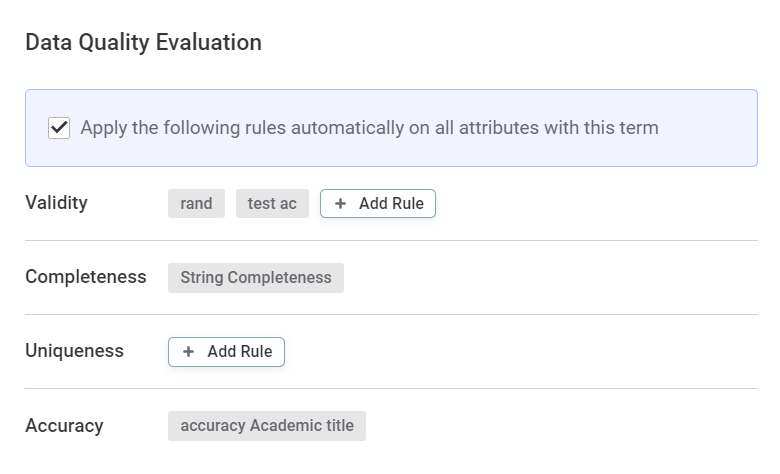The width and height of the screenshot is (780, 474).
Task: Click the 'Add Rule' text in the Validity button
Action: click(391, 204)
